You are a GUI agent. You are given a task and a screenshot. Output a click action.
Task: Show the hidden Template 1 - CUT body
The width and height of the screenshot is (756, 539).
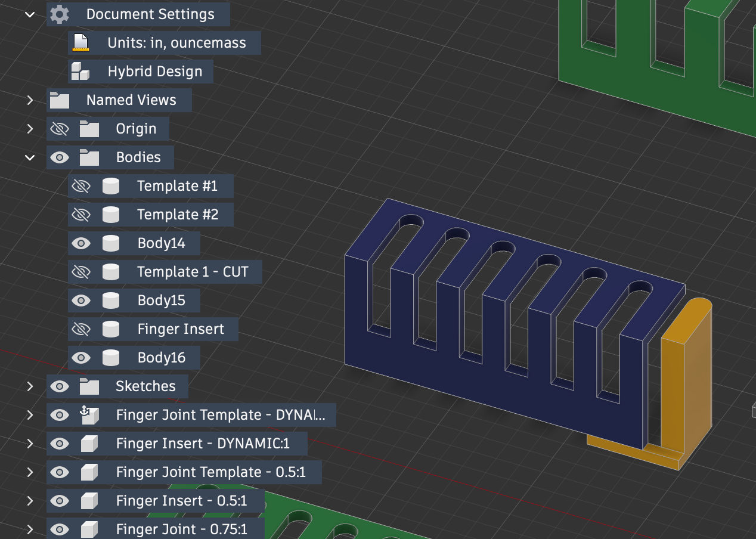(x=81, y=272)
